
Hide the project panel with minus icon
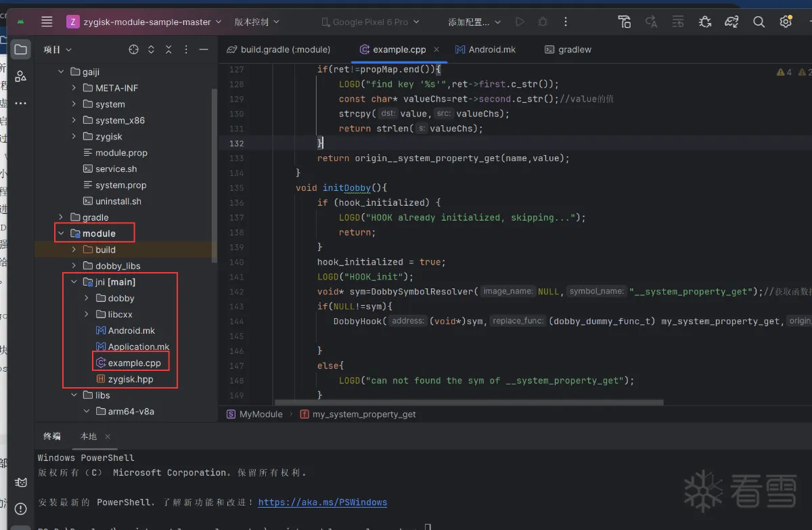click(x=203, y=49)
